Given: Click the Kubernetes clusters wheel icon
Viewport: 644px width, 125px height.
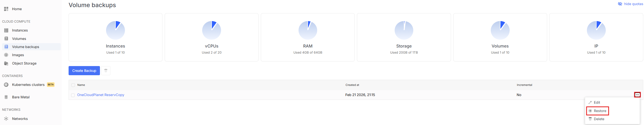Looking at the screenshot, I should [6, 85].
